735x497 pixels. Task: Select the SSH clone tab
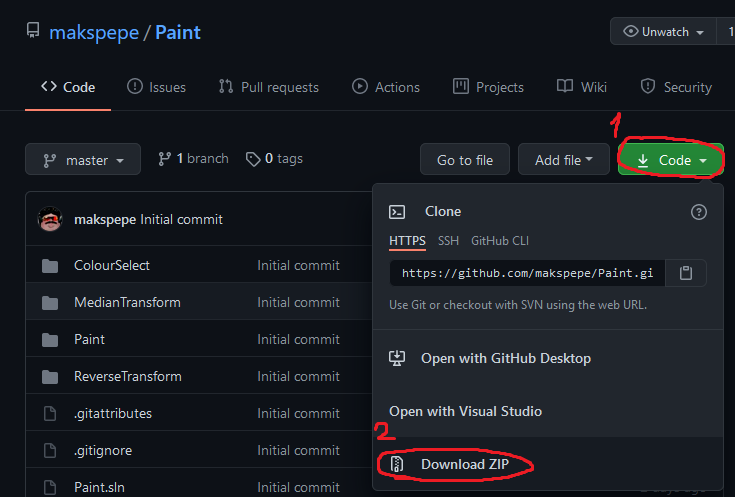pos(448,241)
